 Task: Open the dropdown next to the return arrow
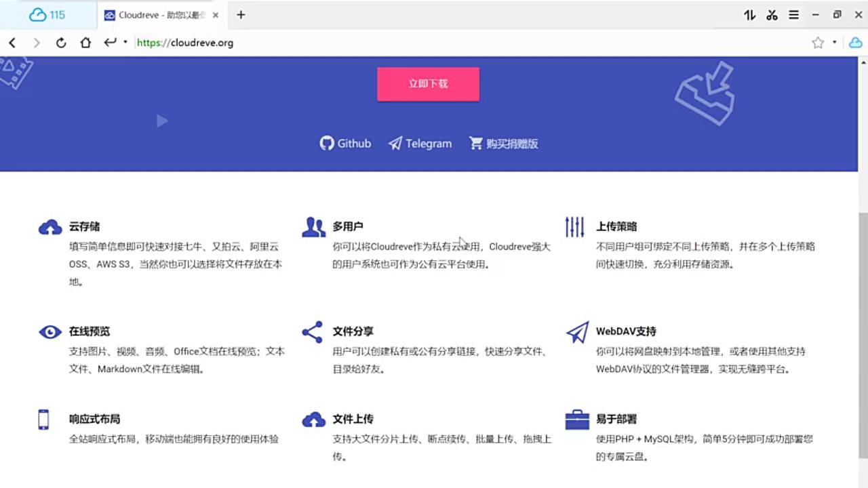coord(125,42)
